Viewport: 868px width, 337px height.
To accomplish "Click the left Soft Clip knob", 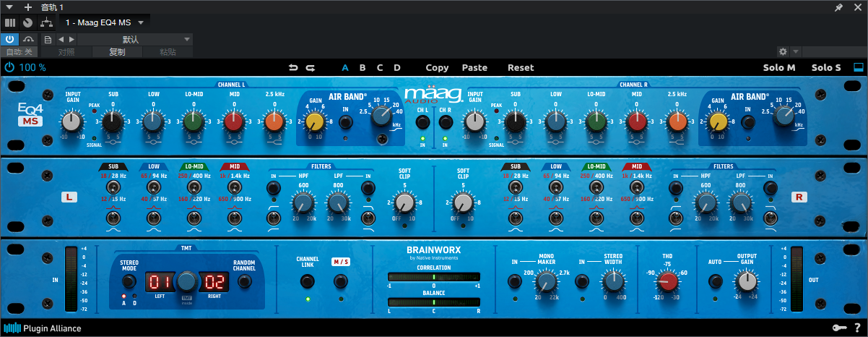I will point(404,203).
